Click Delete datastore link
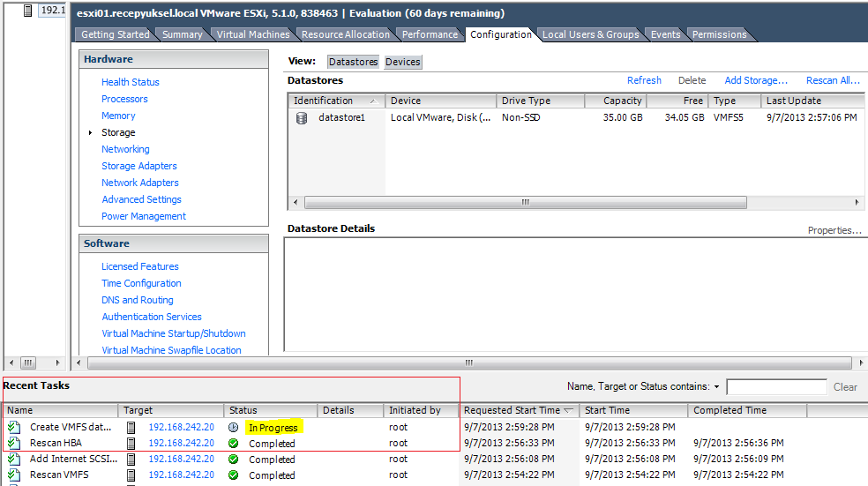This screenshot has height=486, width=868. (x=692, y=80)
